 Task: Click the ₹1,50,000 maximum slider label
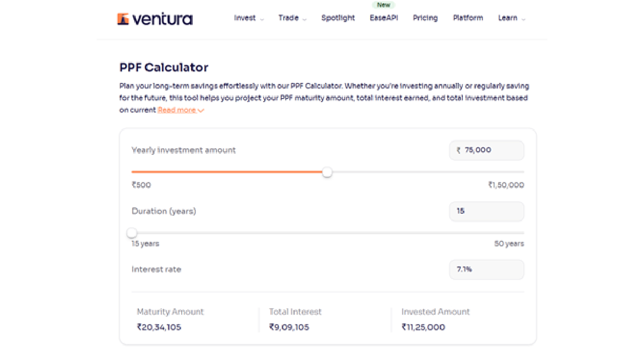[x=506, y=185]
